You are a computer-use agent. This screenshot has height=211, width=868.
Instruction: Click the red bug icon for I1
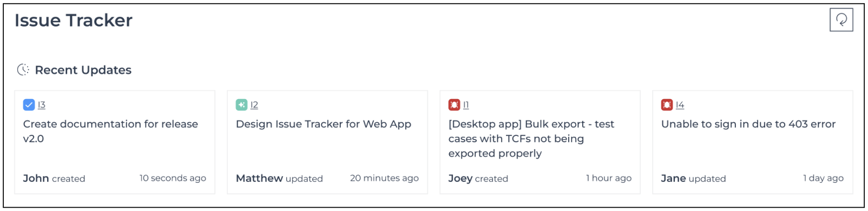455,105
